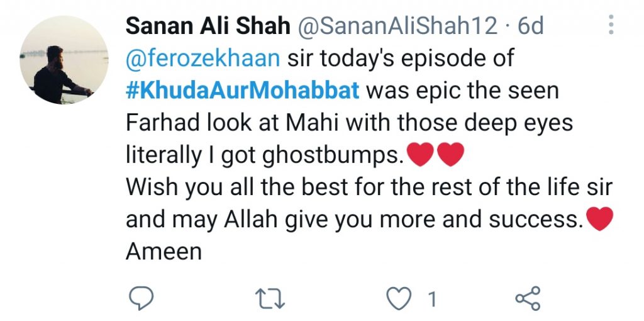Open the #KhudaAurMohabbat hashtag
This screenshot has height=321, width=644.
[x=242, y=91]
